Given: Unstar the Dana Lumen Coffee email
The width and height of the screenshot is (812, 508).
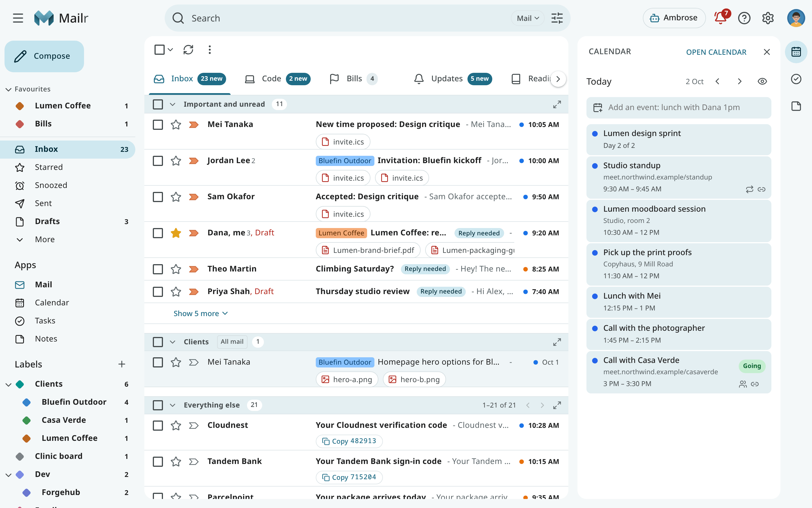Looking at the screenshot, I should pyautogui.click(x=176, y=233).
